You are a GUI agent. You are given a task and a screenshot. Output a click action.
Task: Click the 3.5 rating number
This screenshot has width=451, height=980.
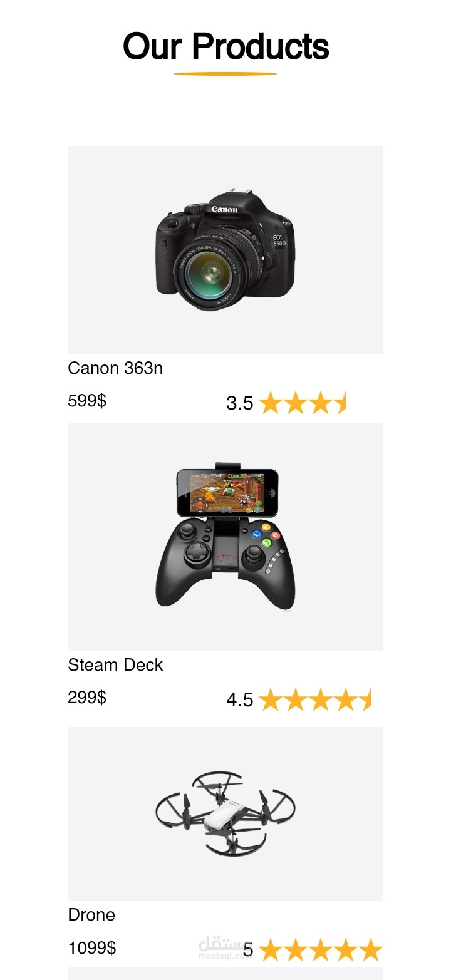pyautogui.click(x=240, y=403)
